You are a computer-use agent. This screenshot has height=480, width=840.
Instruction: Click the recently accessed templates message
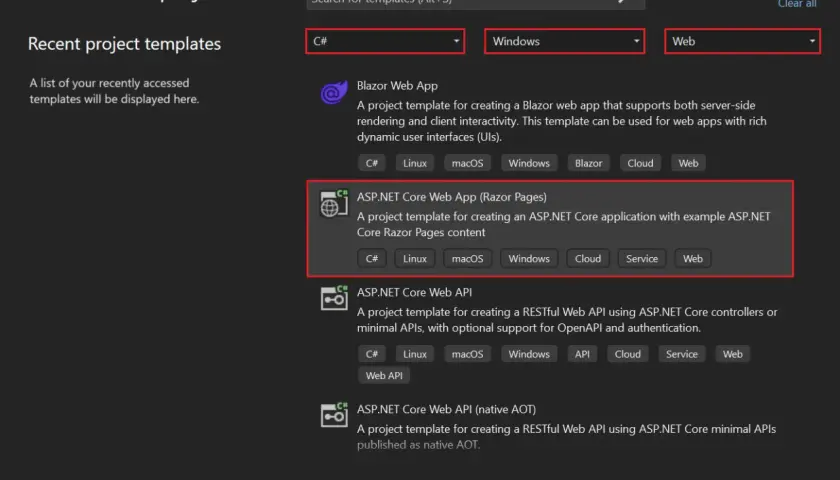pos(114,91)
